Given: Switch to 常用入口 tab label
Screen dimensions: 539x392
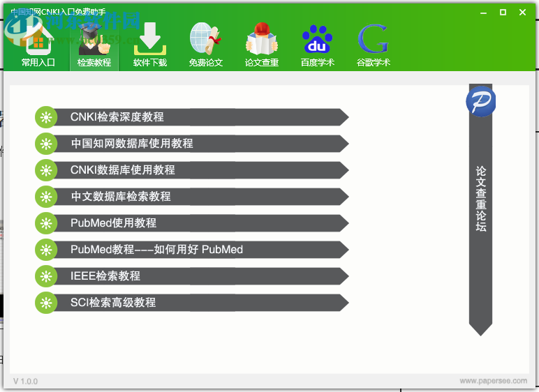Looking at the screenshot, I should pos(38,63).
